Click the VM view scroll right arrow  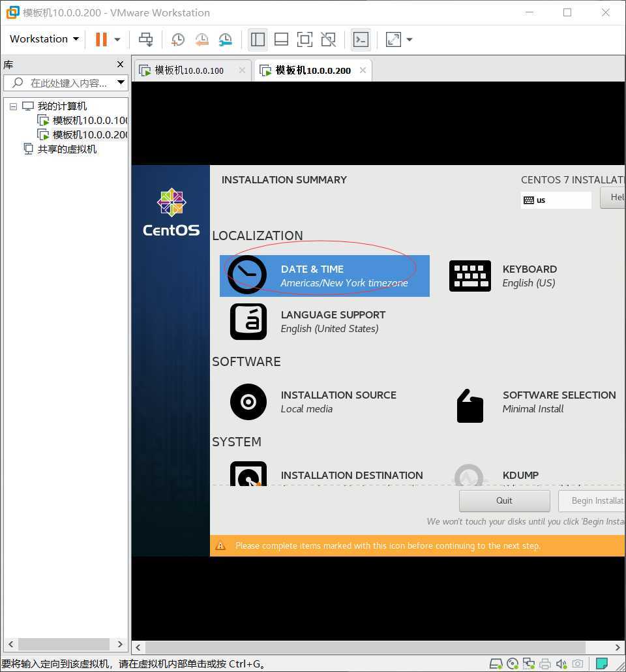(x=618, y=647)
